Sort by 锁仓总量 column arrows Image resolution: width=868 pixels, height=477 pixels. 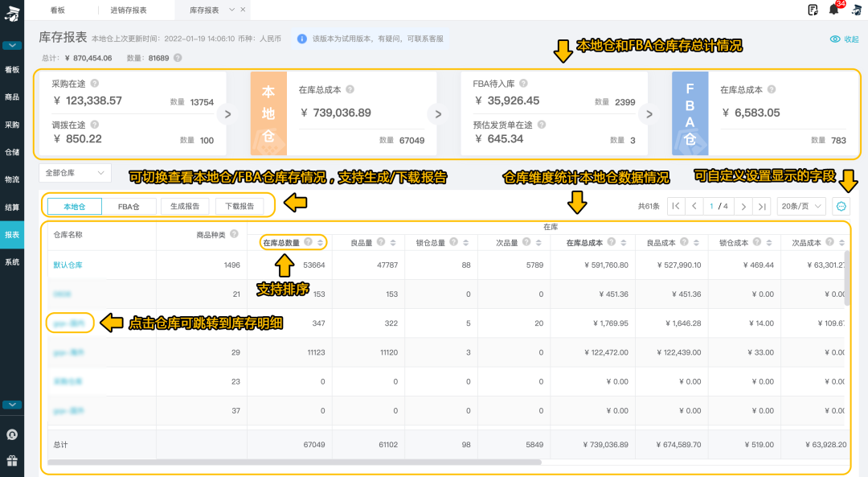465,243
